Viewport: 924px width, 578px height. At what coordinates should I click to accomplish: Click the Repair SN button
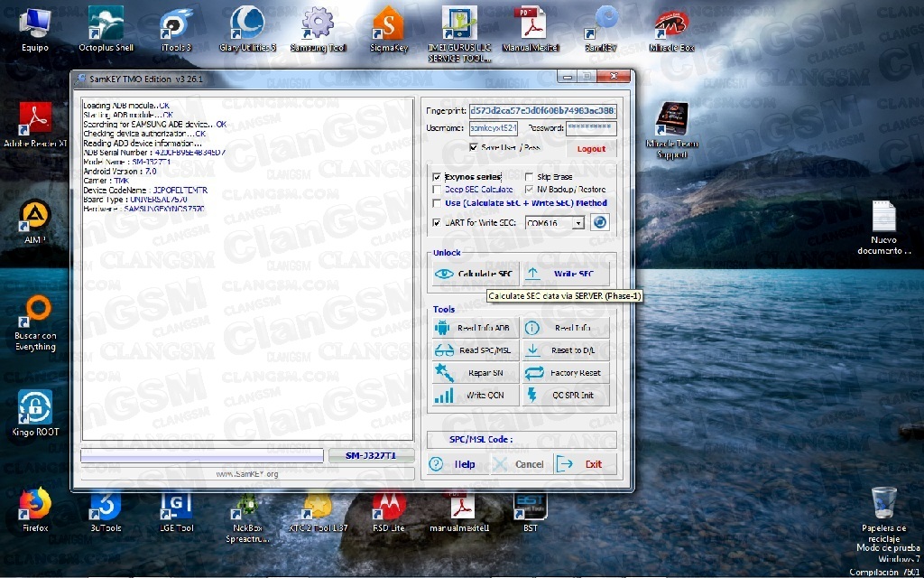[476, 373]
